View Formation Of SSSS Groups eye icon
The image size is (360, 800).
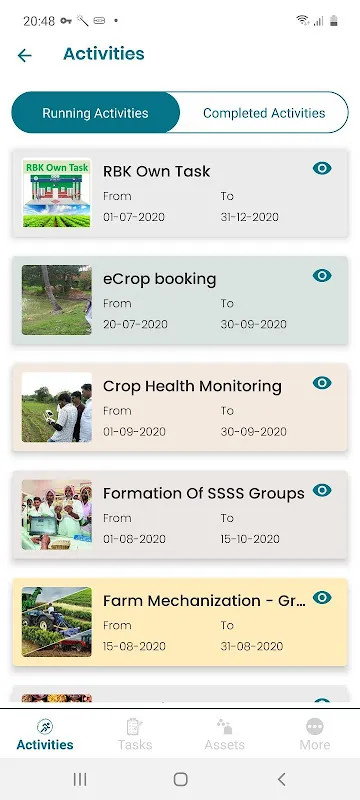(x=322, y=490)
